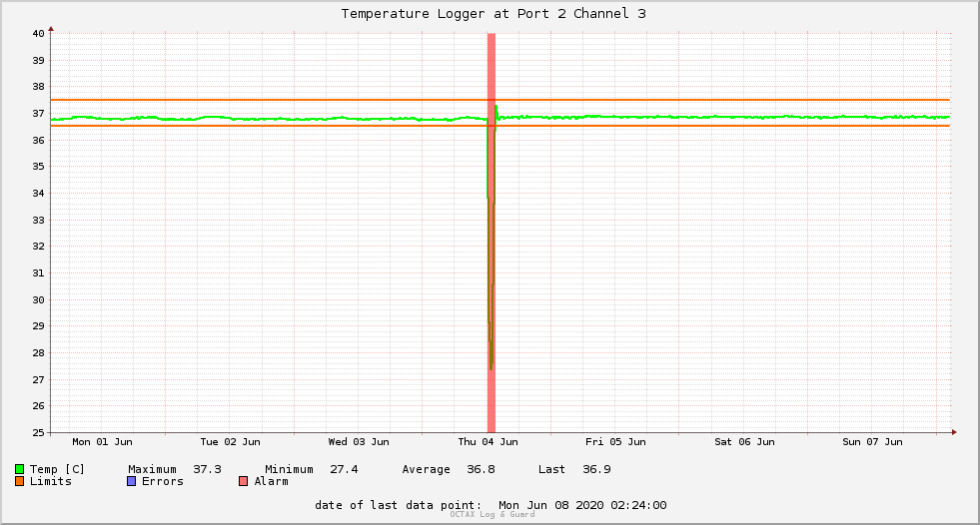Click the green temperature dip bottom near 27
980x525 pixels.
(491, 367)
